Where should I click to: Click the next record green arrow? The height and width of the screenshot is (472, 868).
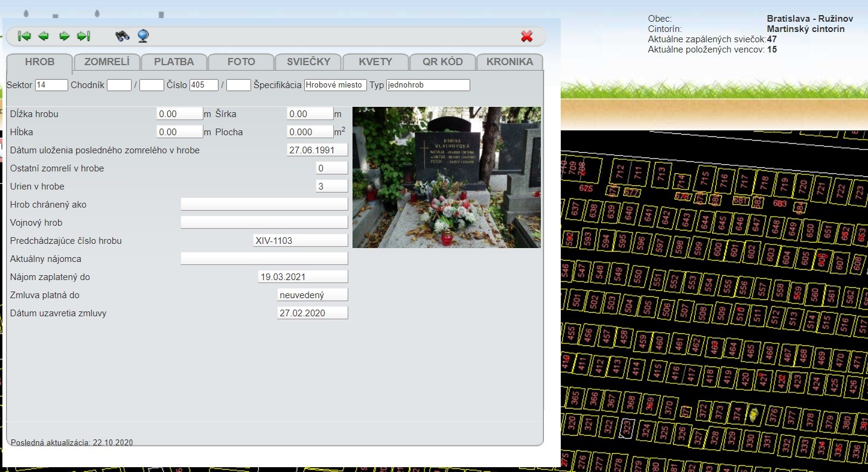[x=64, y=36]
